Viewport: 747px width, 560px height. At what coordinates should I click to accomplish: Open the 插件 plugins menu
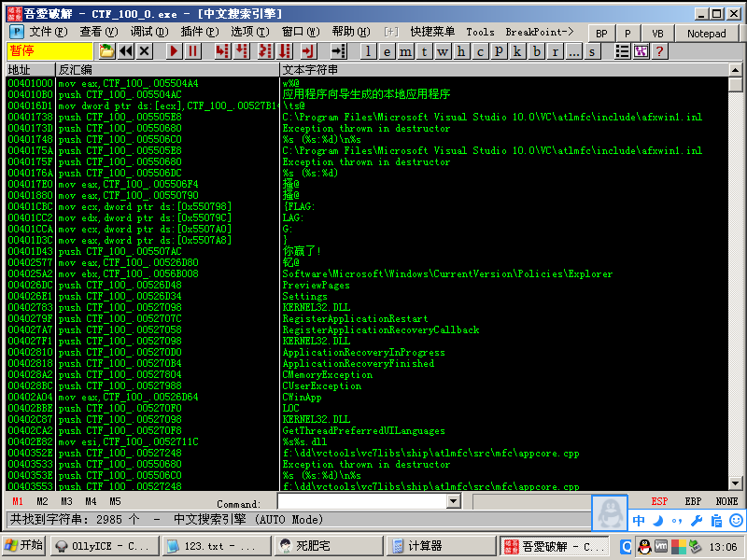(x=192, y=32)
